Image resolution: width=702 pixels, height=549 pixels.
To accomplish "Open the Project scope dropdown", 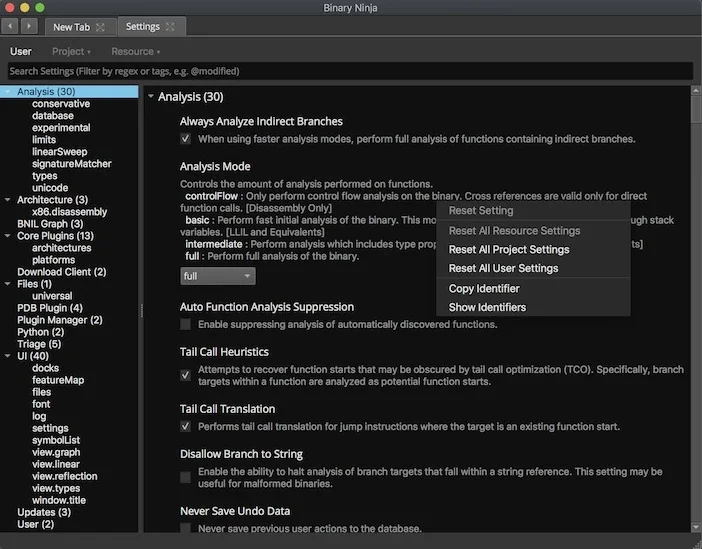I will [72, 51].
